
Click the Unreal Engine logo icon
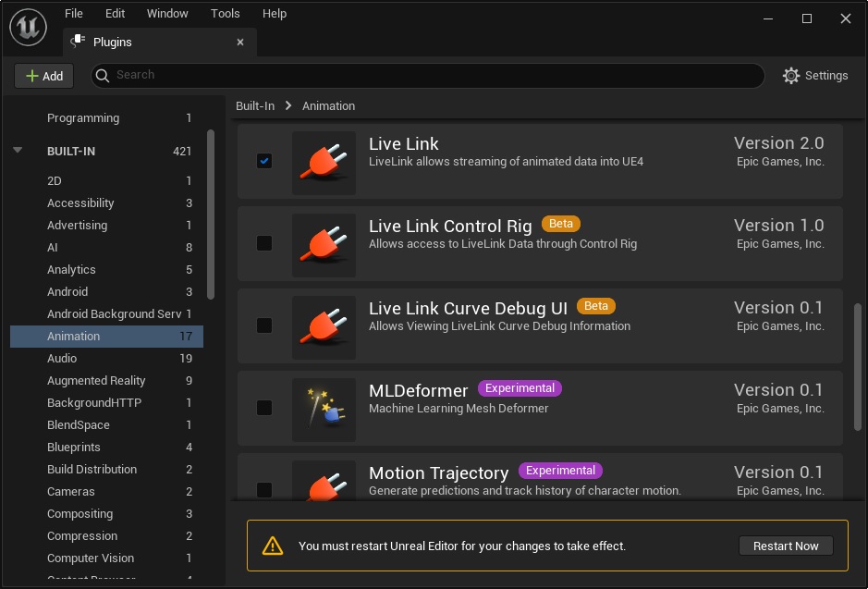click(29, 27)
